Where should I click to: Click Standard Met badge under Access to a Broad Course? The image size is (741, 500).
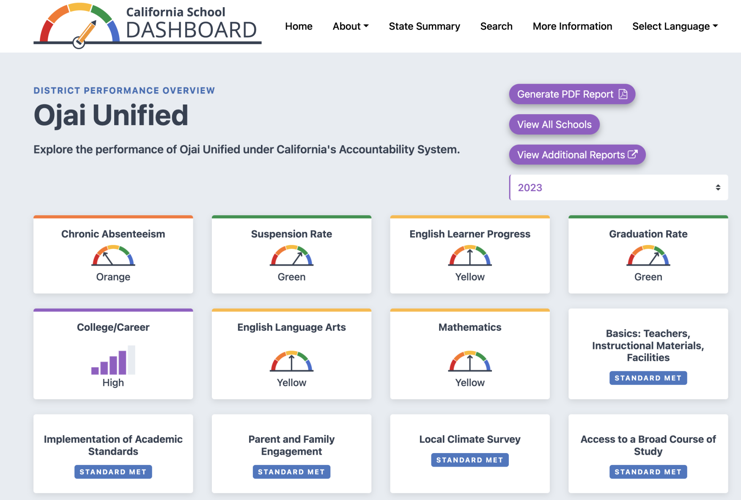(x=648, y=472)
